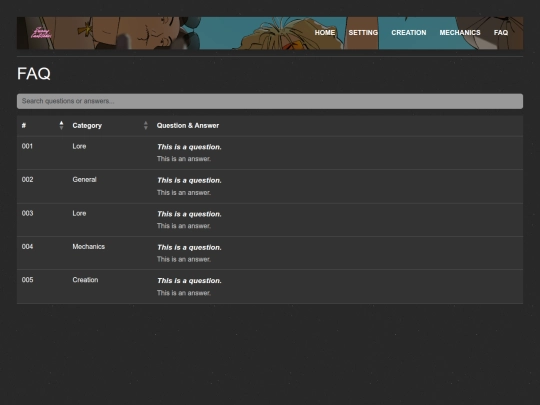Screen dimensions: 540x405
Task: Click the Category column header label
Action: 87,126
